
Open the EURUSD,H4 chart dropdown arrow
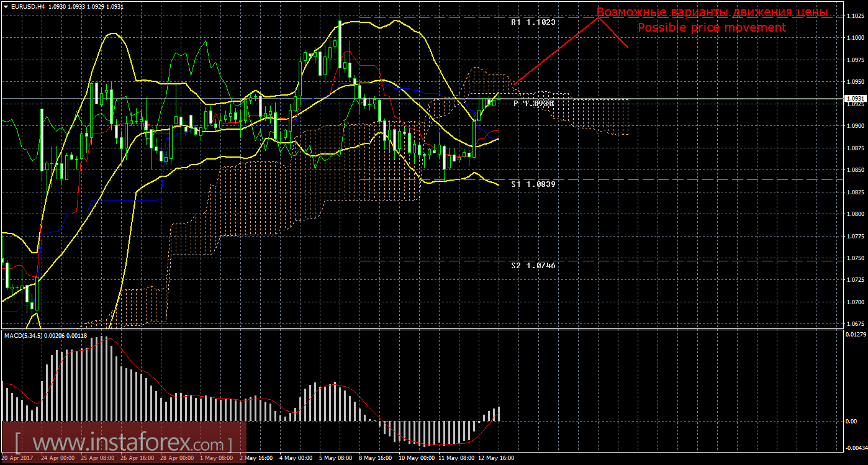pos(6,6)
